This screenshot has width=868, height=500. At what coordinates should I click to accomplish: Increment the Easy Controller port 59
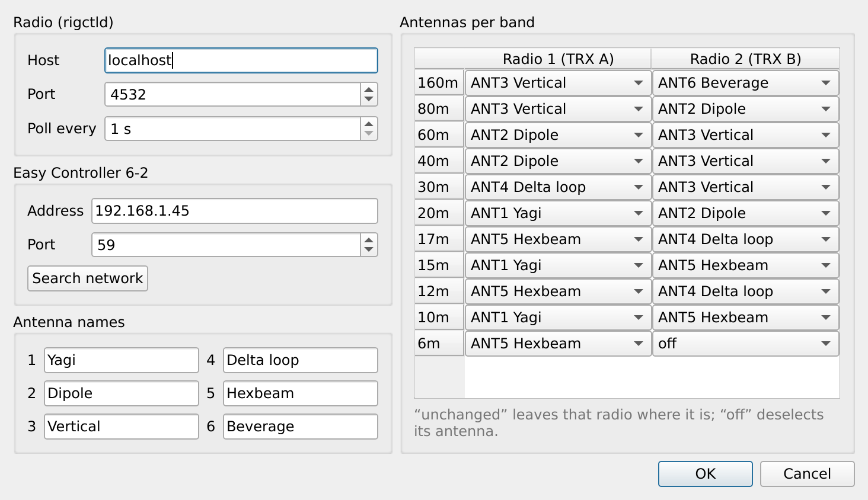pos(369,239)
